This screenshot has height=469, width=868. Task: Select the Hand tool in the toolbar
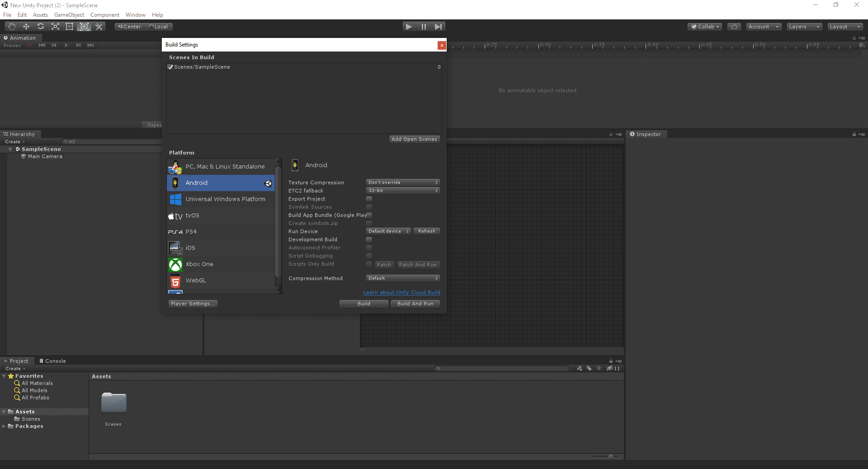tap(12, 27)
